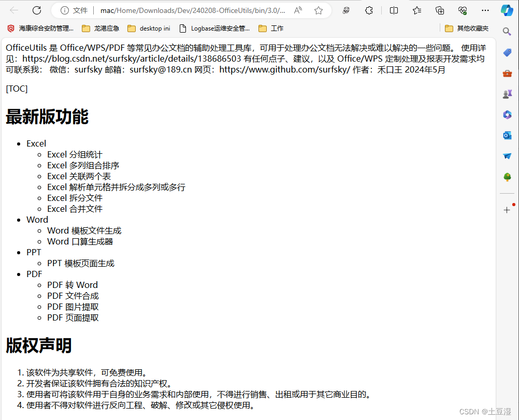Click the 最新版功能 heading
519x420 pixels.
(47, 117)
